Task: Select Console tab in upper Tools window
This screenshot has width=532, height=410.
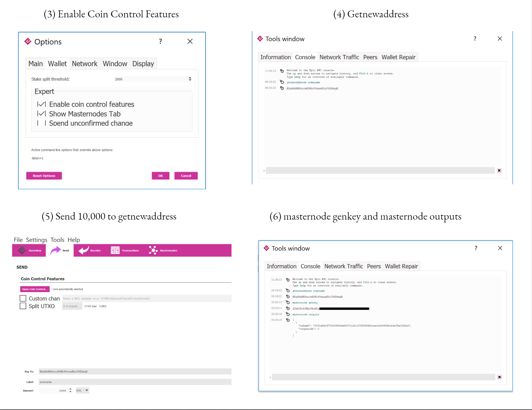Action: pyautogui.click(x=305, y=57)
